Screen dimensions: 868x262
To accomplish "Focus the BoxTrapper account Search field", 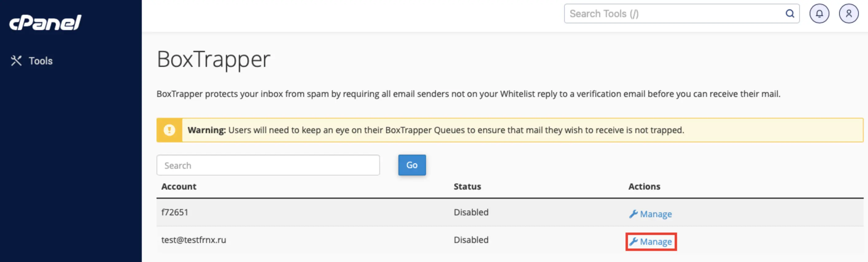I will [x=268, y=165].
